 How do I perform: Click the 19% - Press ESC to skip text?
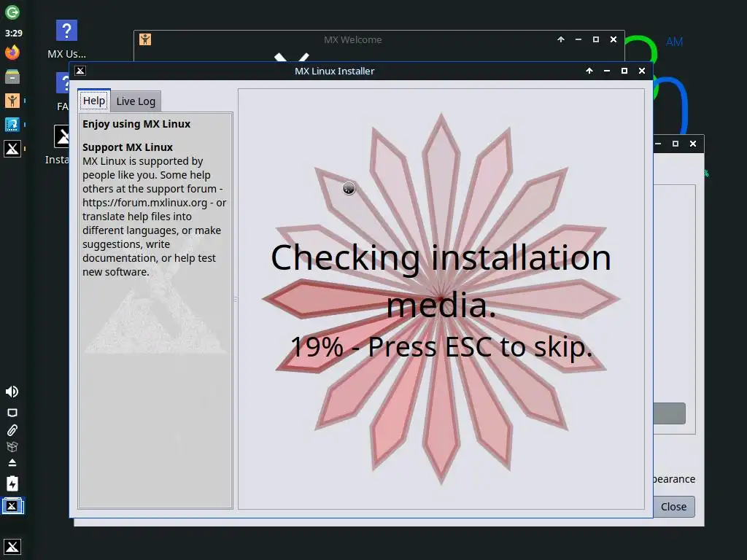coord(441,346)
